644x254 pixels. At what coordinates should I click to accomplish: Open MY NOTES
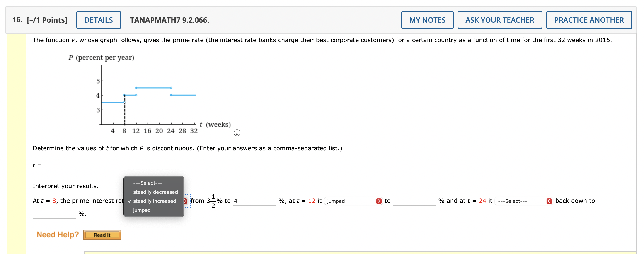[x=428, y=20]
